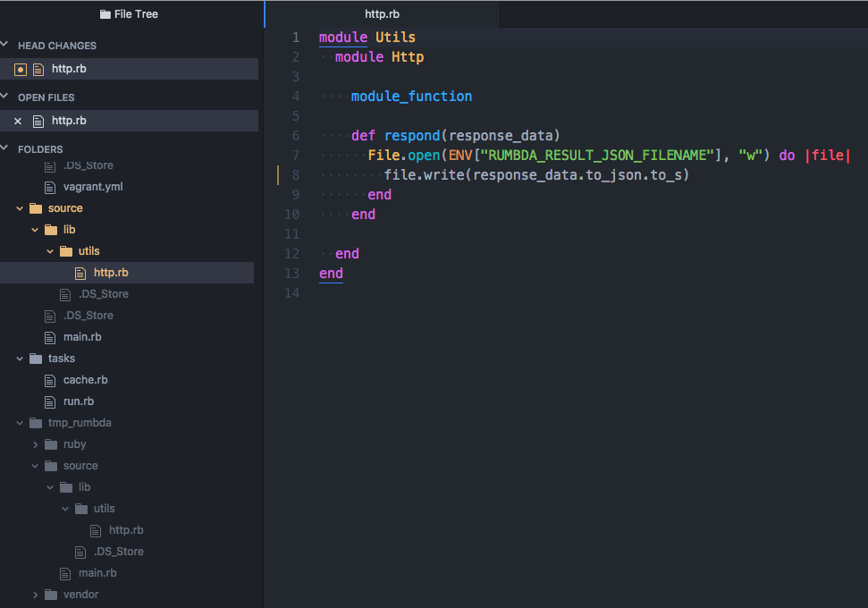This screenshot has height=608, width=868.
Task: Collapse the orange source folder chevron
Action: (20, 208)
